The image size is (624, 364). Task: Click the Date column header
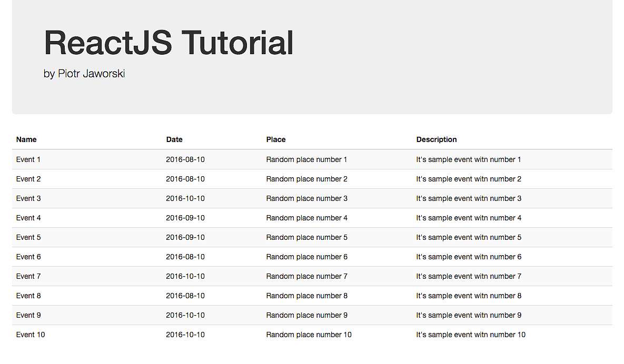(x=174, y=139)
